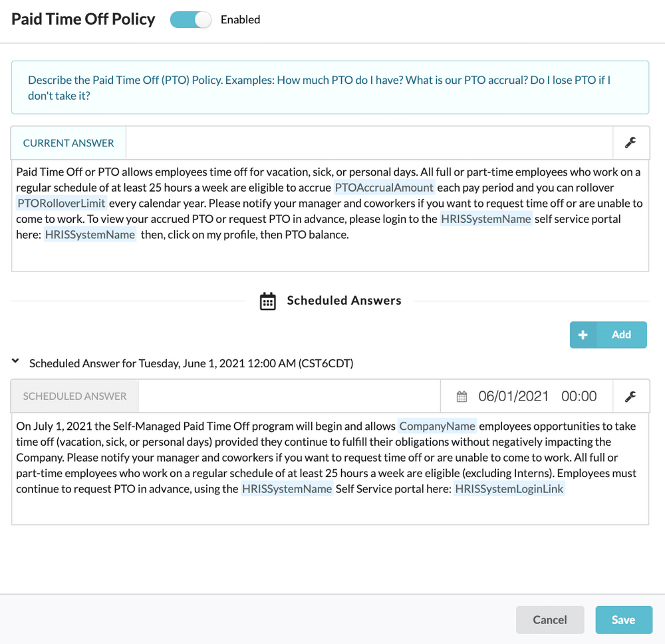Click the scheduled answer heading text
This screenshot has width=665, height=644.
(191, 363)
